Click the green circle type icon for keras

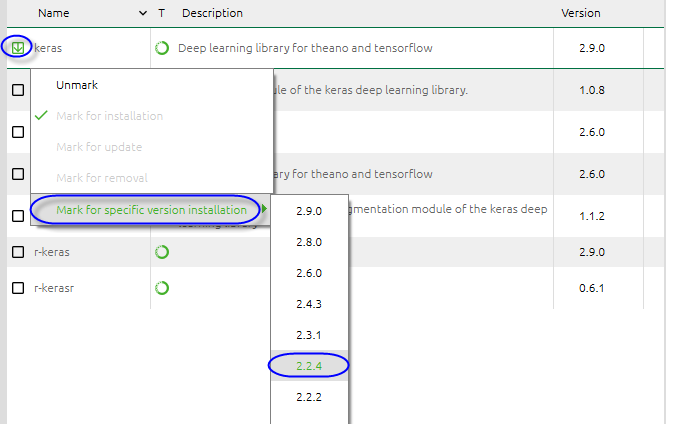point(162,48)
